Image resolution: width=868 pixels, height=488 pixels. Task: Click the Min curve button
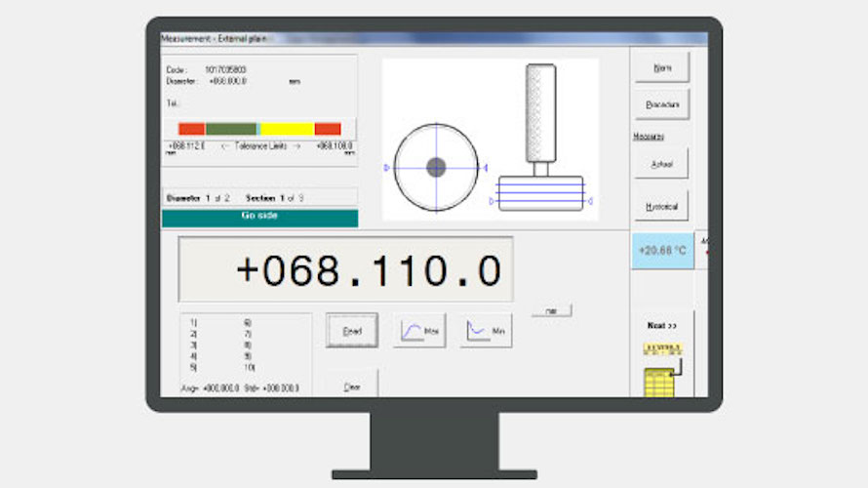pos(487,332)
